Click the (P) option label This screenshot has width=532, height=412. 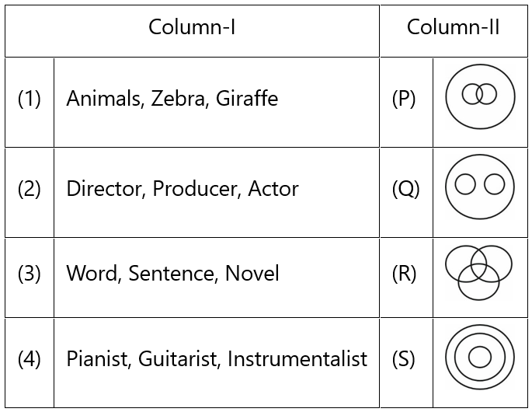tap(404, 100)
